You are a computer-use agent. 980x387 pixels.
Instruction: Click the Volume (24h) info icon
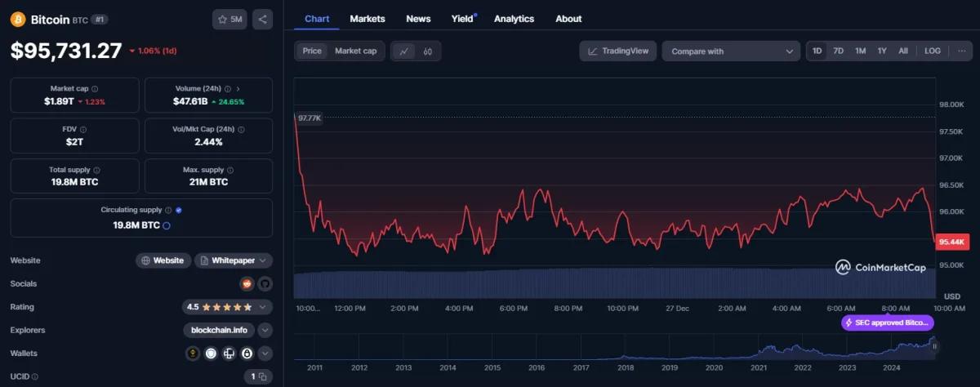[228, 89]
